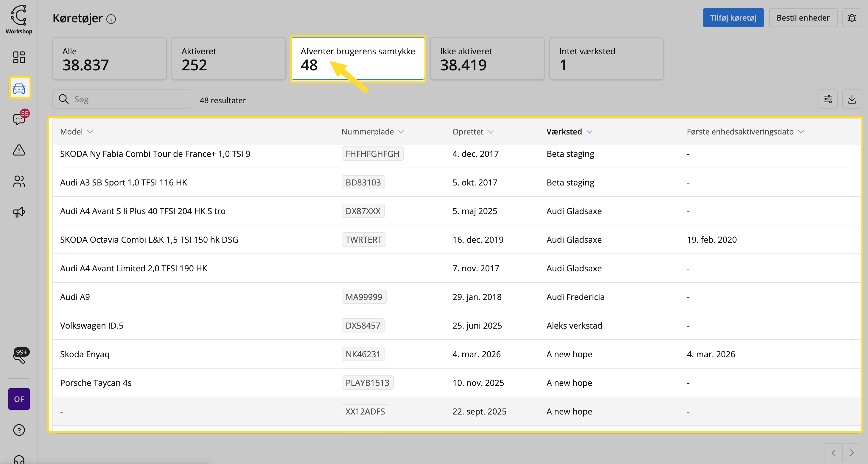
Task: Switch to Ikke aktiveret tab
Action: point(487,58)
